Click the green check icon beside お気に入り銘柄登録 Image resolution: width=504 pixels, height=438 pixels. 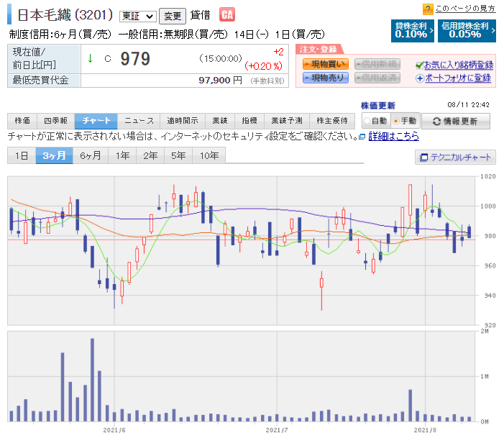(419, 65)
